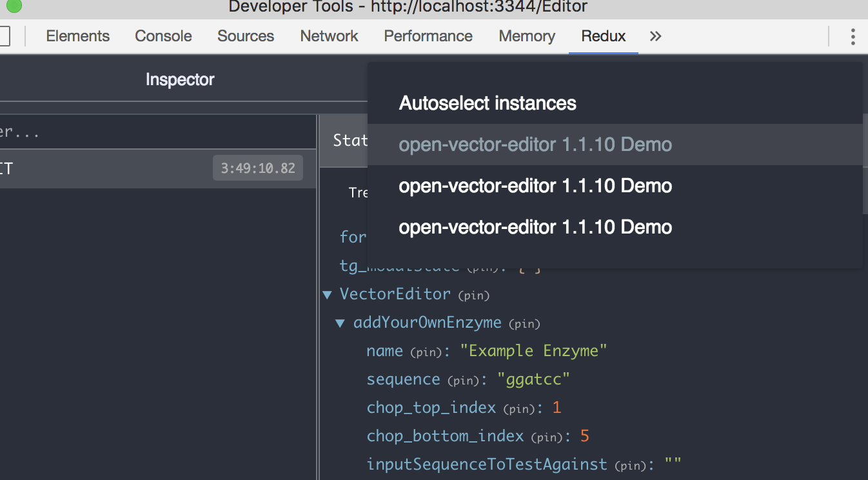This screenshot has width=868, height=480.
Task: Open the Elements tab
Action: click(x=78, y=36)
